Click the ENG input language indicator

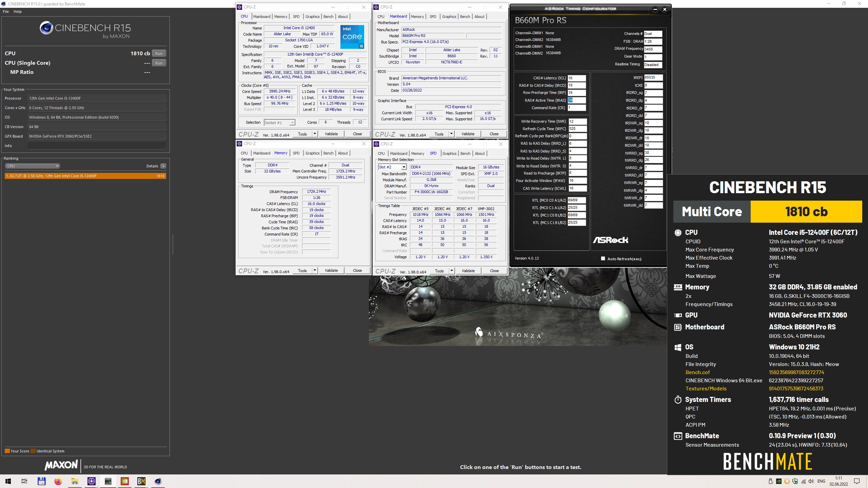(x=822, y=481)
